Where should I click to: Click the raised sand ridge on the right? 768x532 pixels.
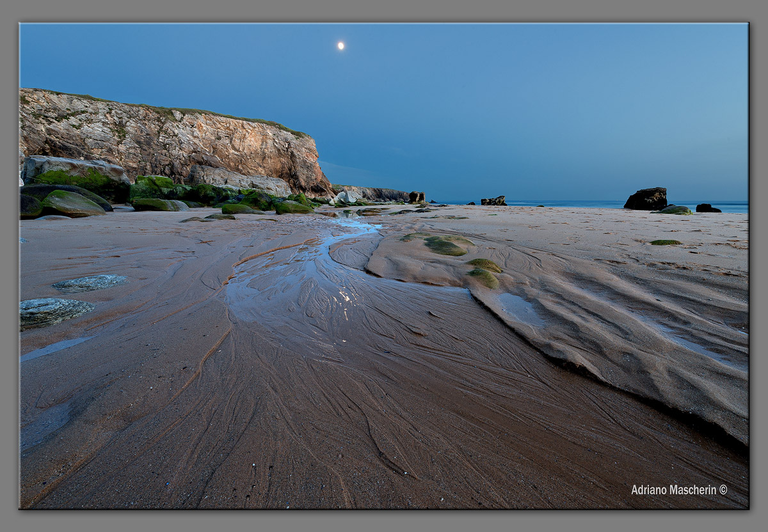point(608,320)
